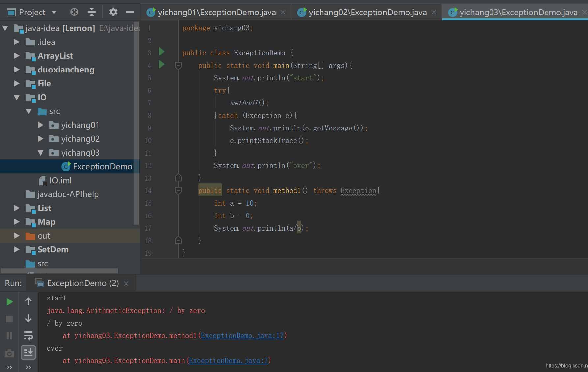Close yichang02\ExceptionDemo.java tab

click(434, 12)
